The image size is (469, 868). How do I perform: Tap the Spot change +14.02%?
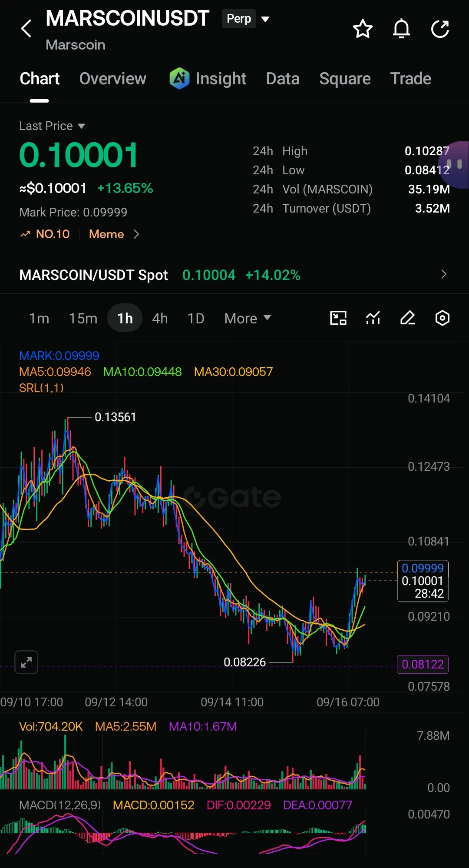pos(273,275)
